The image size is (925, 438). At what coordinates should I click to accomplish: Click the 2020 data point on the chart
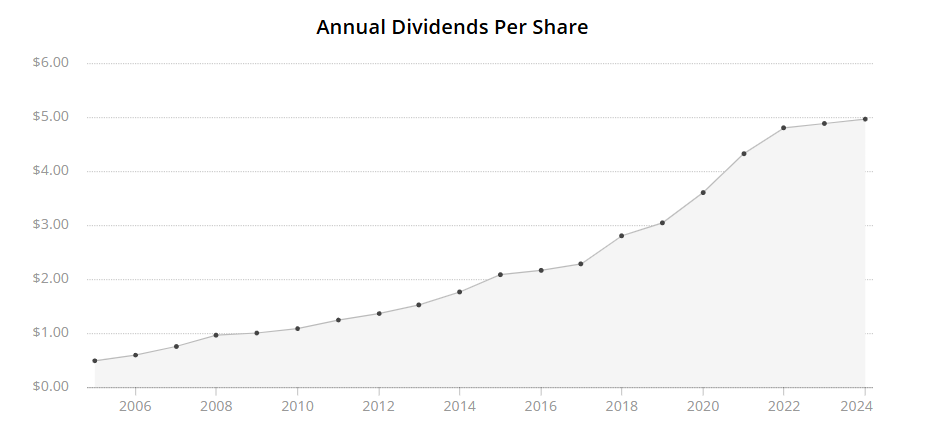(703, 192)
